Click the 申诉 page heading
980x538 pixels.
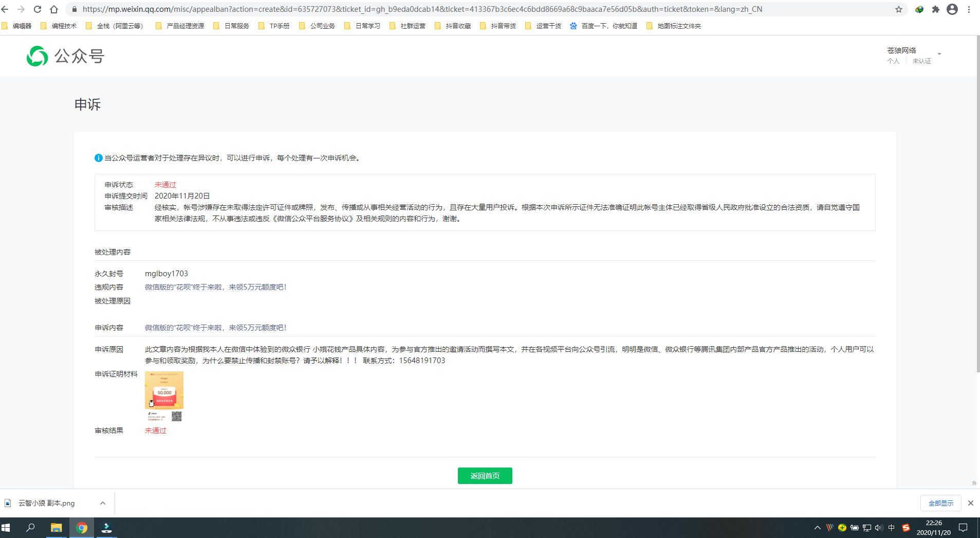[87, 104]
